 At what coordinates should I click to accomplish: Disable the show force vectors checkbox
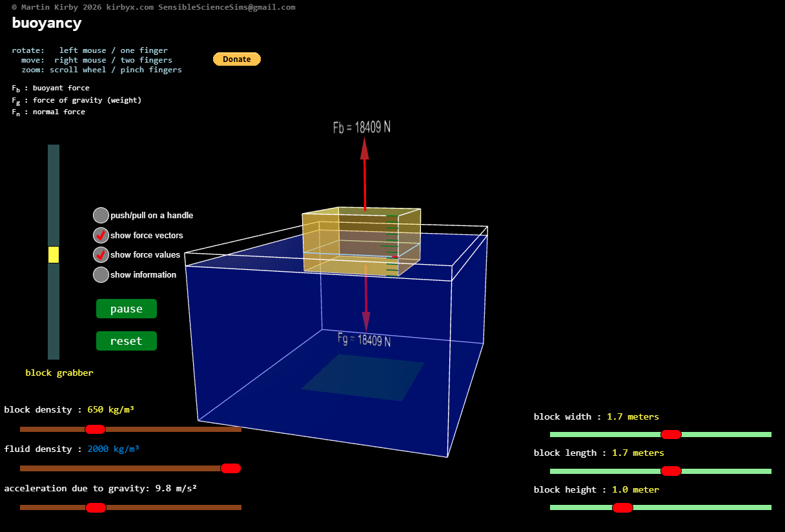101,235
